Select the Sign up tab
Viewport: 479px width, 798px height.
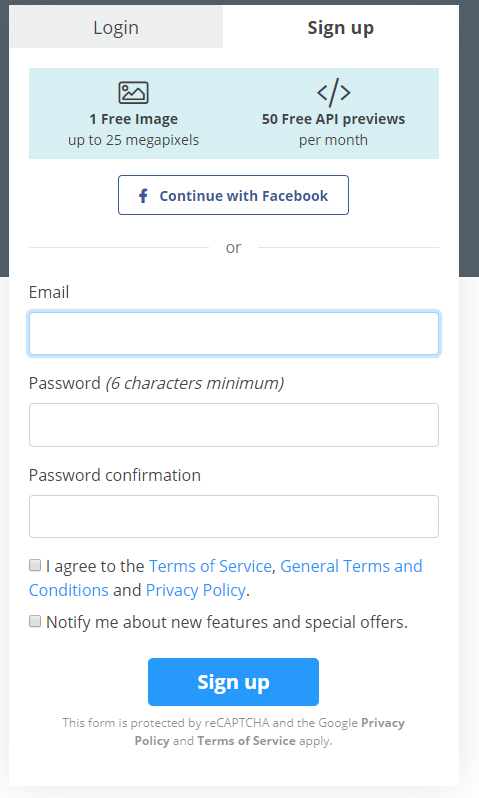(341, 27)
